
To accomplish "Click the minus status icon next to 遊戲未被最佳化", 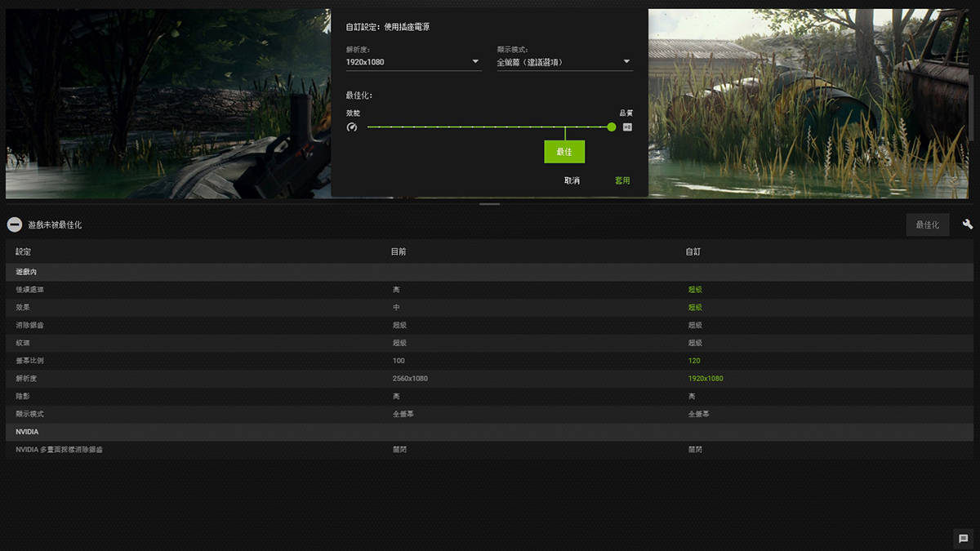I will (15, 224).
